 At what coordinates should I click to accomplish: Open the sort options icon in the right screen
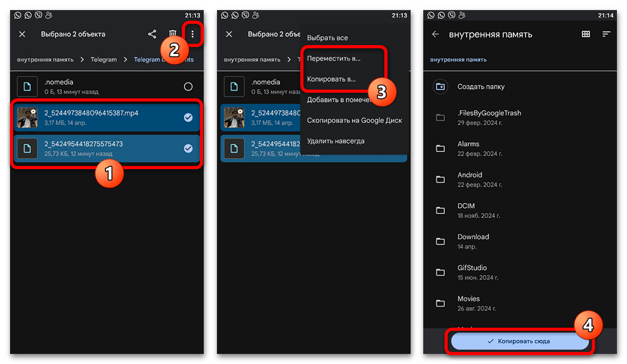pyautogui.click(x=606, y=34)
